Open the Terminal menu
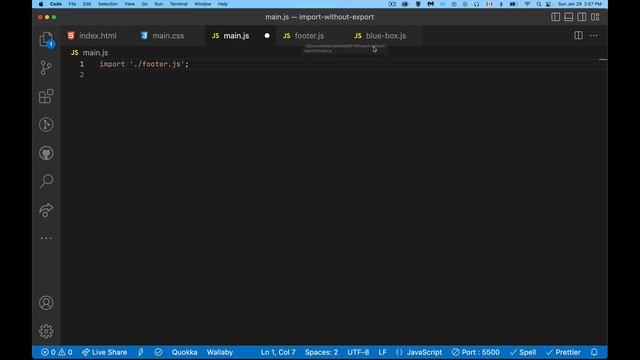640x360 pixels. pos(179,4)
